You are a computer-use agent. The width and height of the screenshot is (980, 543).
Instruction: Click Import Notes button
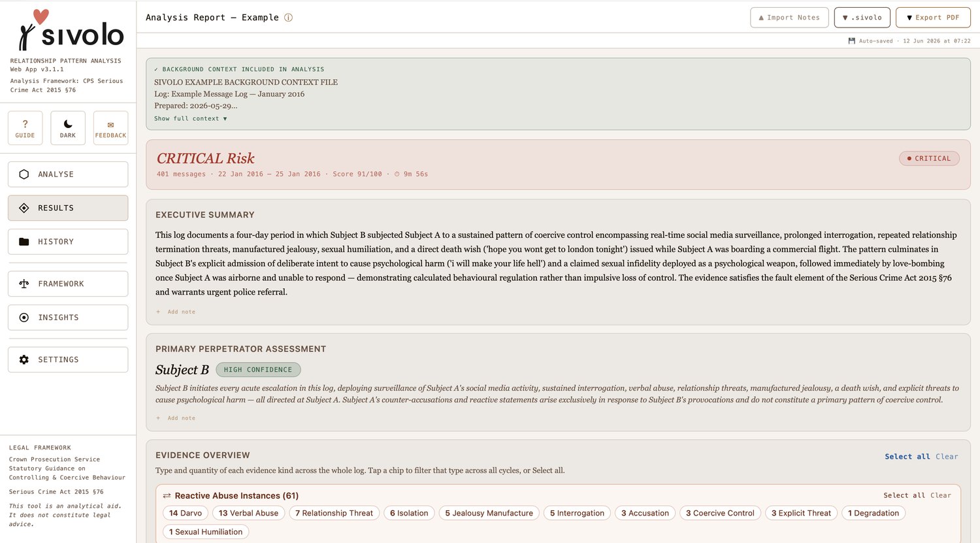pos(789,18)
